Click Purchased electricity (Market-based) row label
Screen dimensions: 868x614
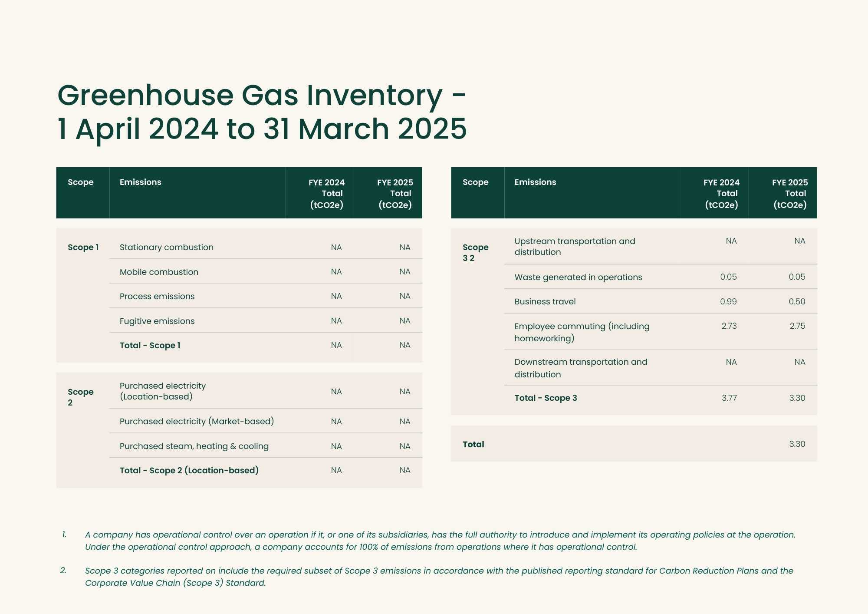click(x=197, y=421)
